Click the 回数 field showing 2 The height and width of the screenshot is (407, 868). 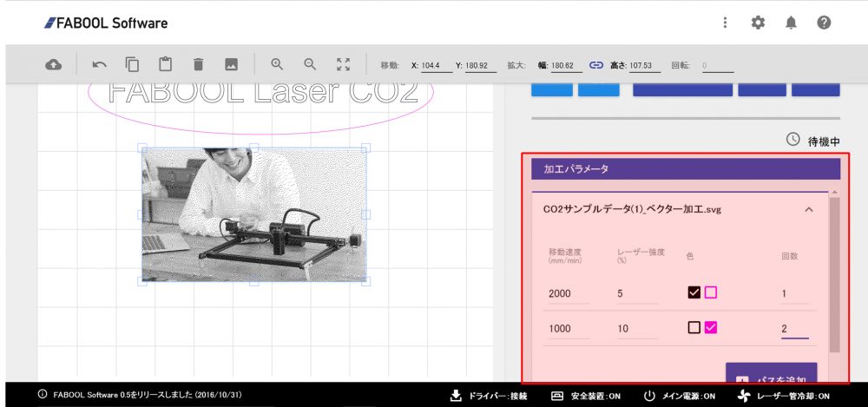[795, 329]
